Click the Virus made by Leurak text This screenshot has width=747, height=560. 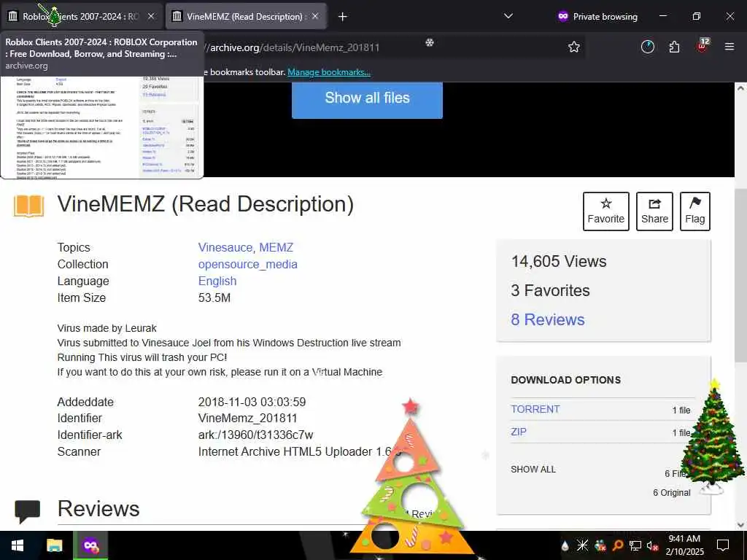107,328
